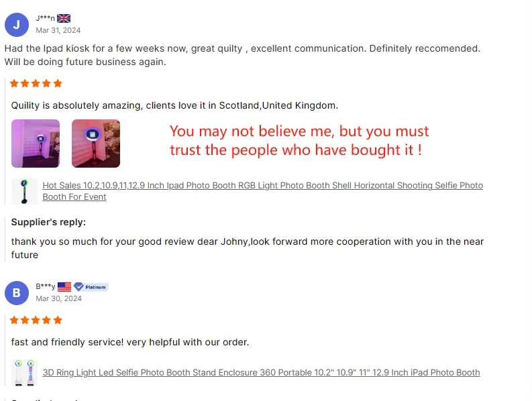Click the five-star rating in B***y's review
532x401 pixels.
pyautogui.click(x=36, y=321)
